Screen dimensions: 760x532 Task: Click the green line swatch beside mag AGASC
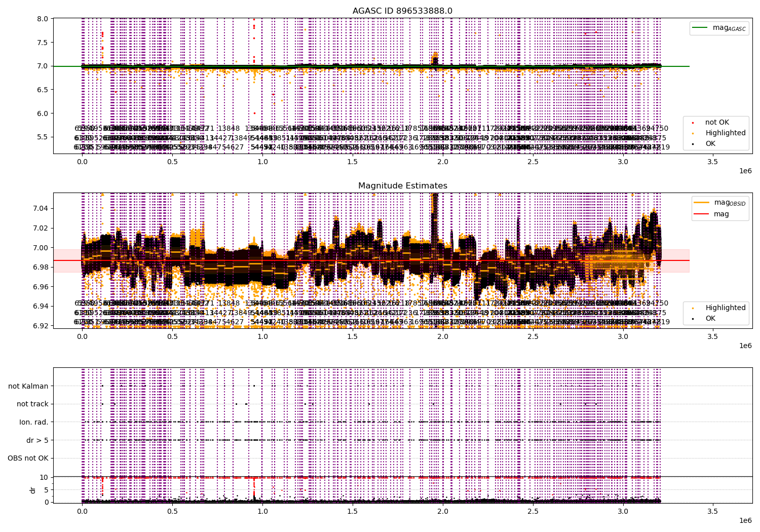(x=701, y=28)
